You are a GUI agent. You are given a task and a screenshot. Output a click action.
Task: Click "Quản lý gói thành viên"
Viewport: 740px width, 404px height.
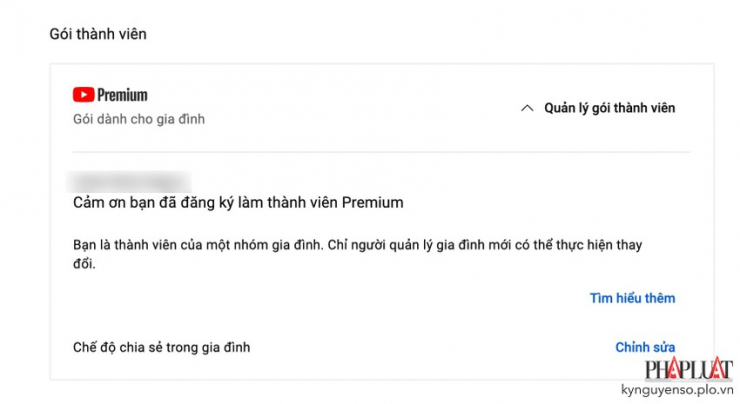tap(609, 108)
